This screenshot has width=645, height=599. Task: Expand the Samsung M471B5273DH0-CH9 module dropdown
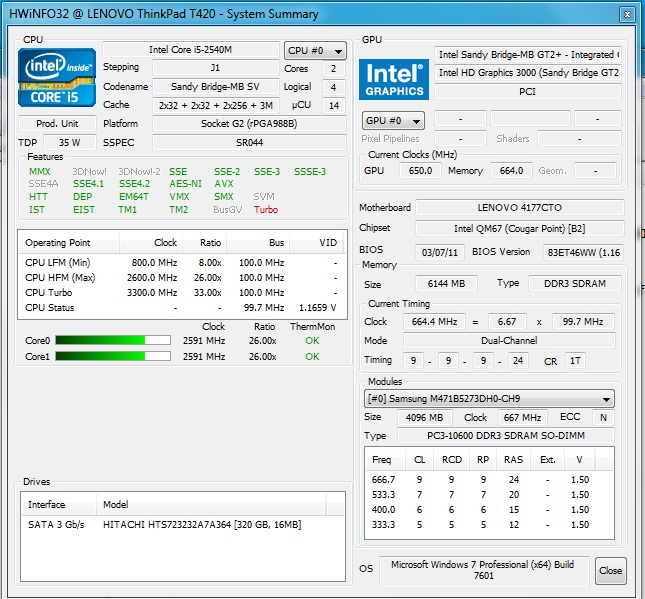coord(489,398)
